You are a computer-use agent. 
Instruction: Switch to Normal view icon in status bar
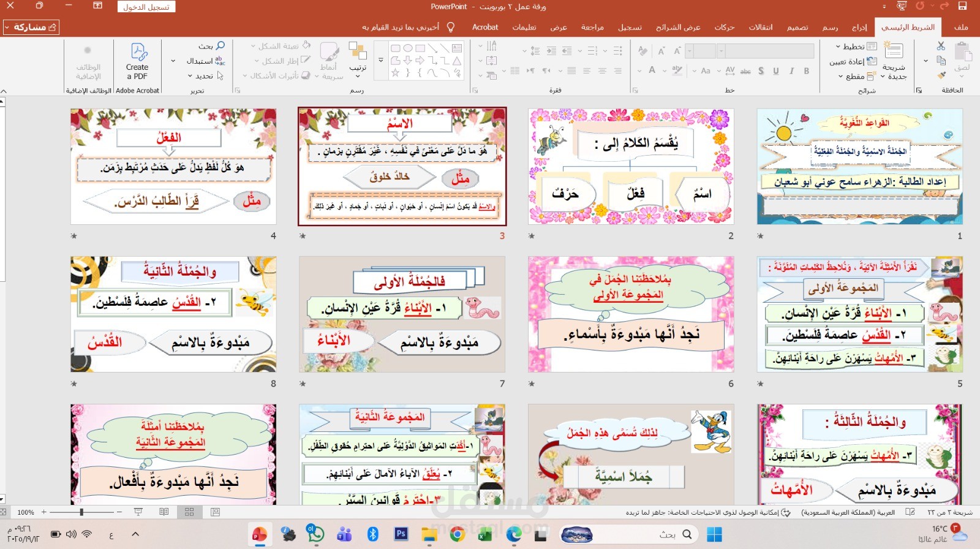[x=215, y=512]
